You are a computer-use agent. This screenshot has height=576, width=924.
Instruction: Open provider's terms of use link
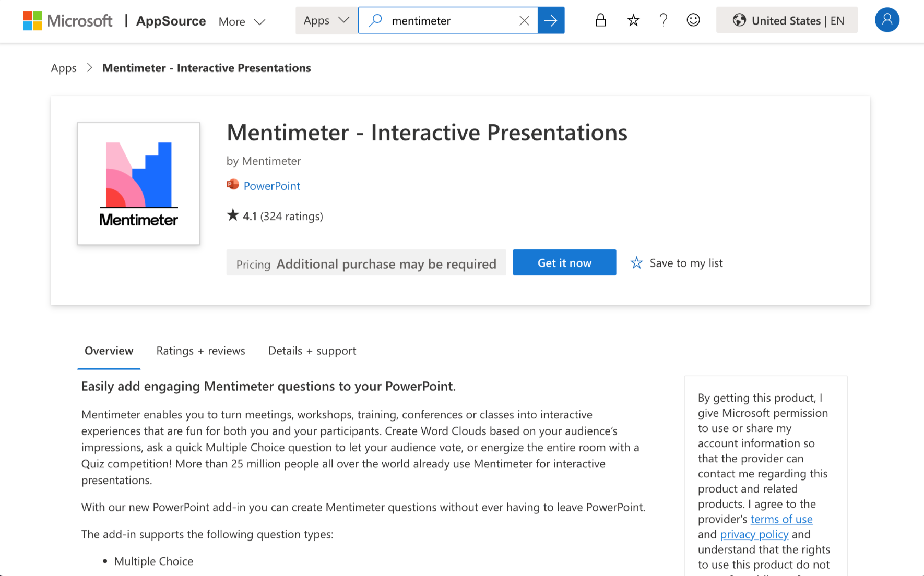tap(781, 519)
